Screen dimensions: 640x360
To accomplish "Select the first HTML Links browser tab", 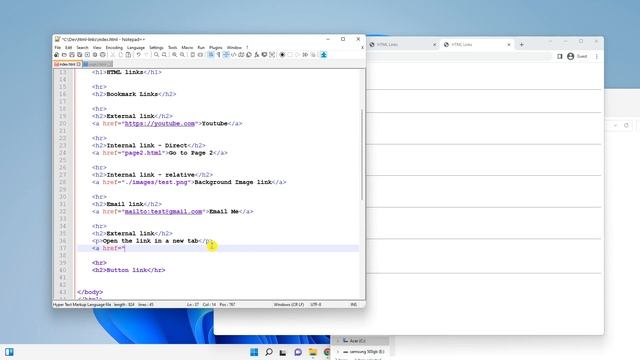I will 402,44.
